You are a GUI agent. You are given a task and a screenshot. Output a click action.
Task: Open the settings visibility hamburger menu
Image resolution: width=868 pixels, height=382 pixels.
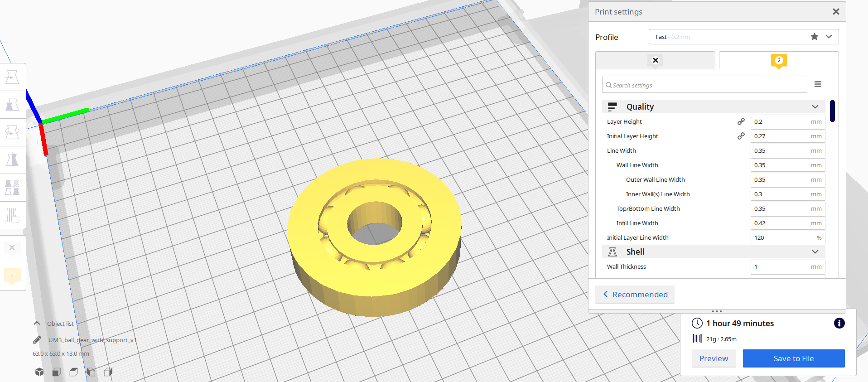tap(818, 84)
